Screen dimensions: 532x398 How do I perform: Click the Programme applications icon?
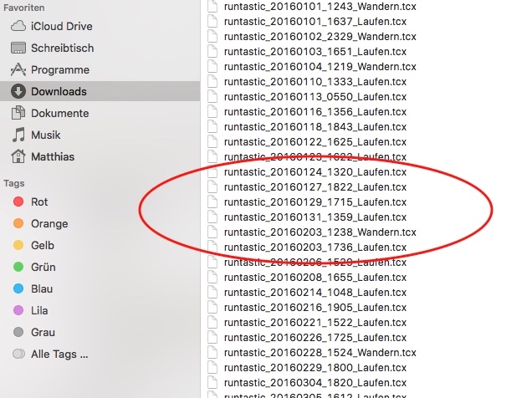[x=18, y=70]
